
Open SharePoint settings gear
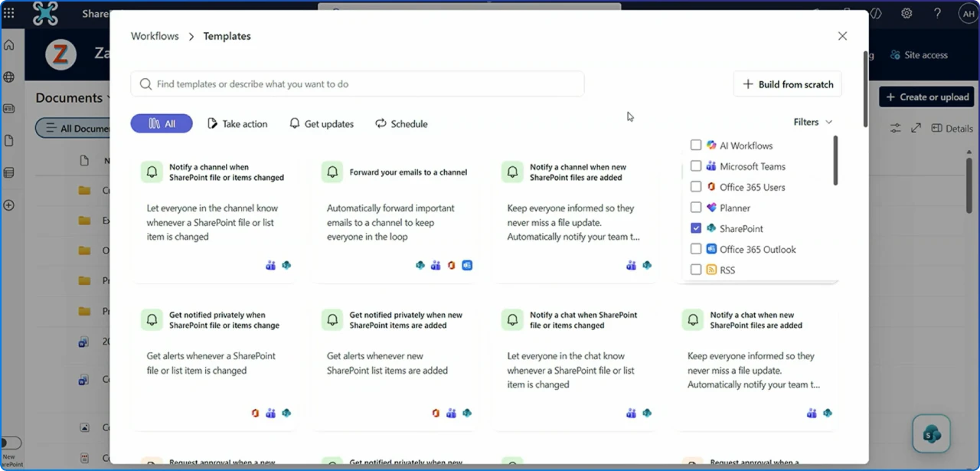[906, 13]
